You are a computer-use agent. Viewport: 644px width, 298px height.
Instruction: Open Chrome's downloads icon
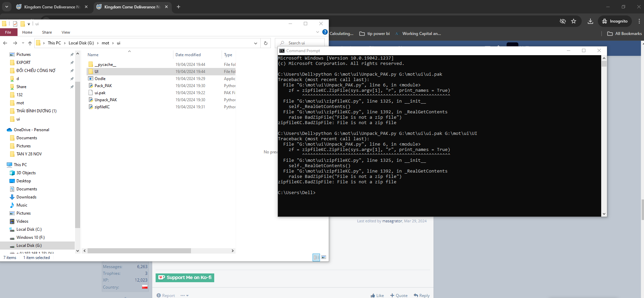click(590, 21)
